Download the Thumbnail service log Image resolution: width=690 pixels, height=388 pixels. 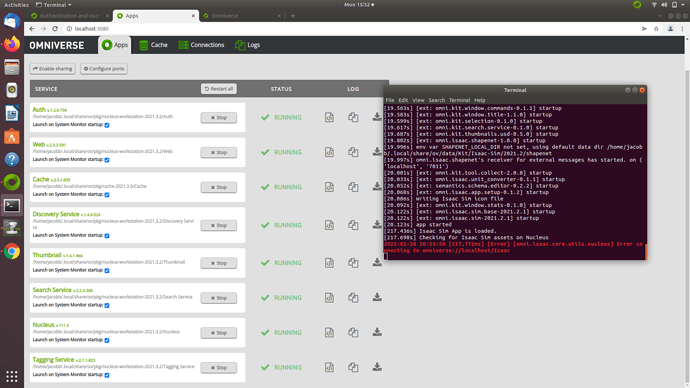[377, 263]
